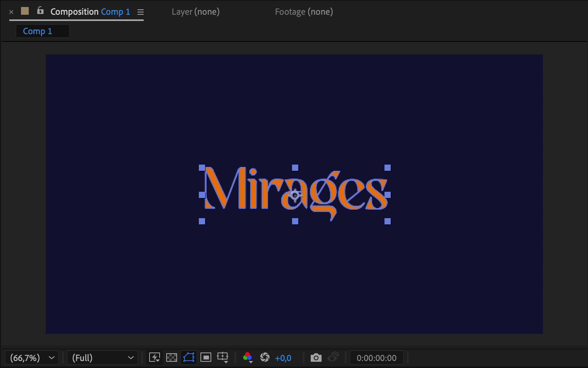This screenshot has height=368, width=588.
Task: Toggle the composition panel lock icon
Action: click(40, 11)
